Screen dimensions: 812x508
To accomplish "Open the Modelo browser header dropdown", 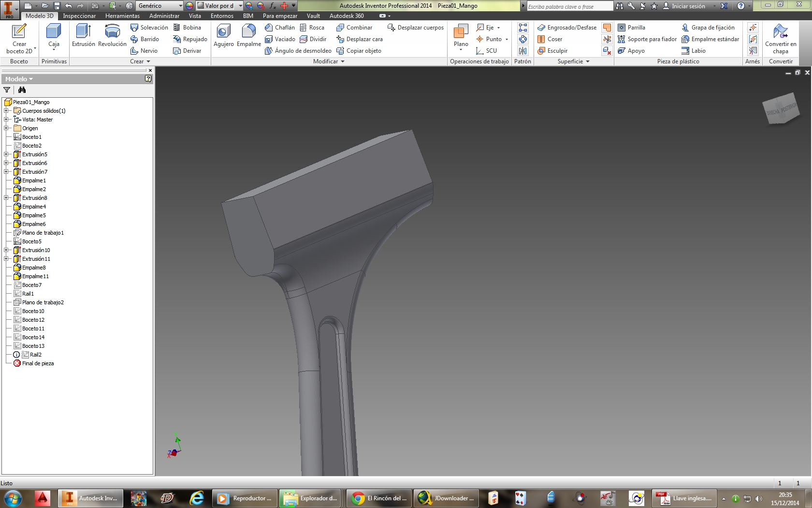I will [19, 79].
